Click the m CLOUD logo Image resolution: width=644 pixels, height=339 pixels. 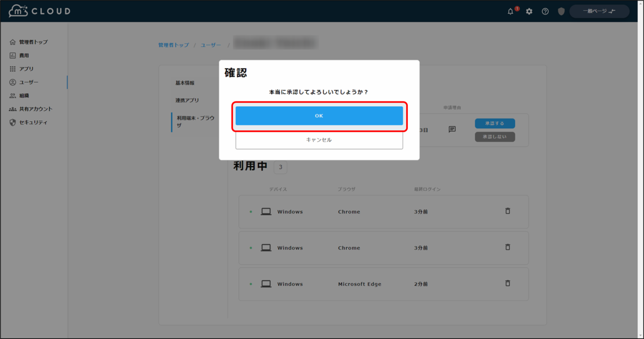tap(40, 11)
